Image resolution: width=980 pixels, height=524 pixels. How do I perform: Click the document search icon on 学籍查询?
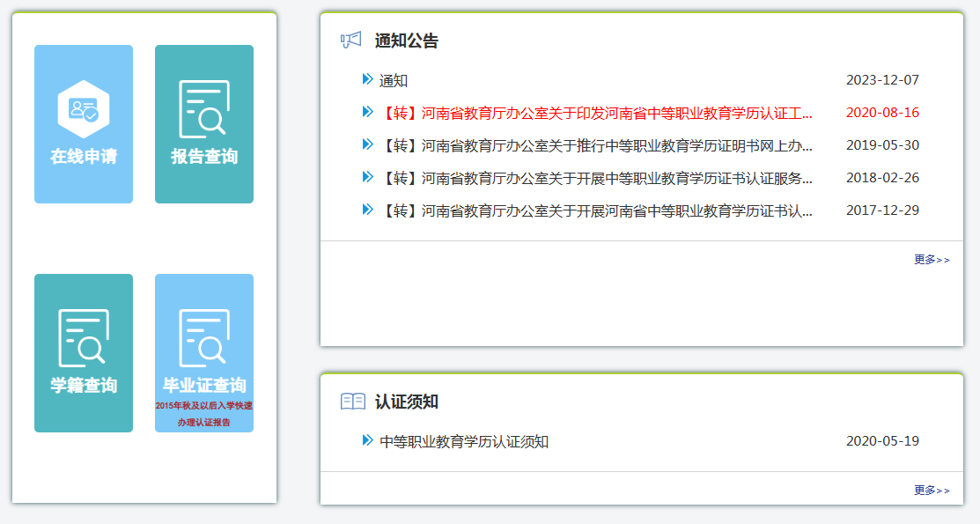(84, 338)
